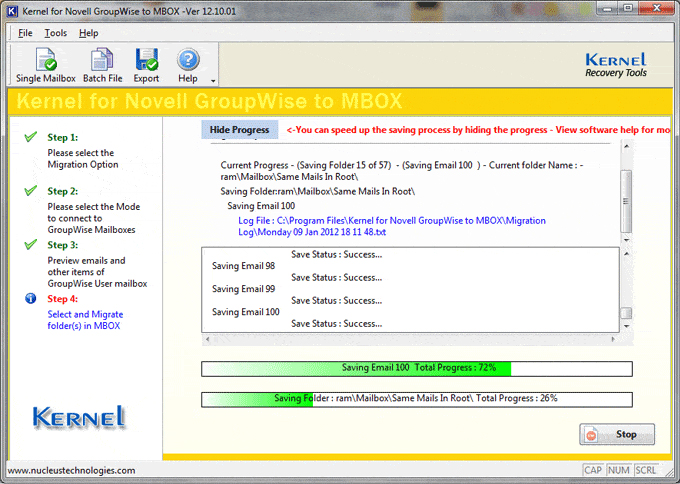Click the 'Saving Email 100' log list entry
Viewport: 680px width, 484px height.
[x=245, y=312]
